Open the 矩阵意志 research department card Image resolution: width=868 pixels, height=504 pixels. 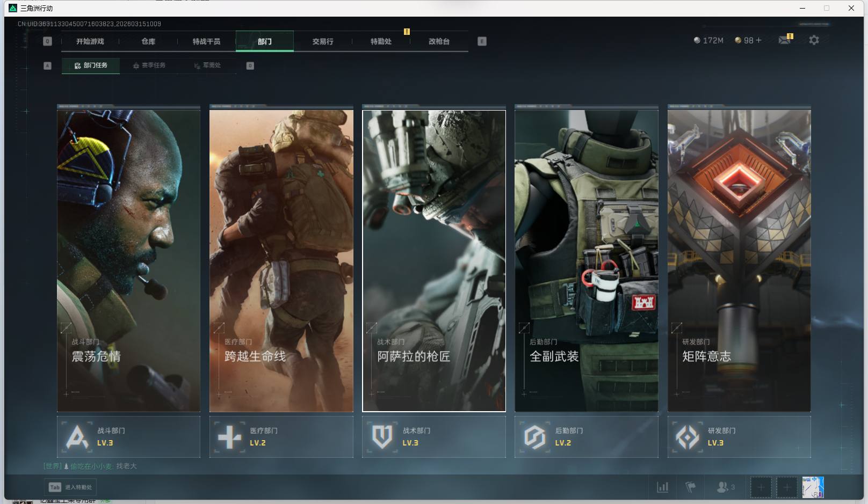[x=739, y=261]
